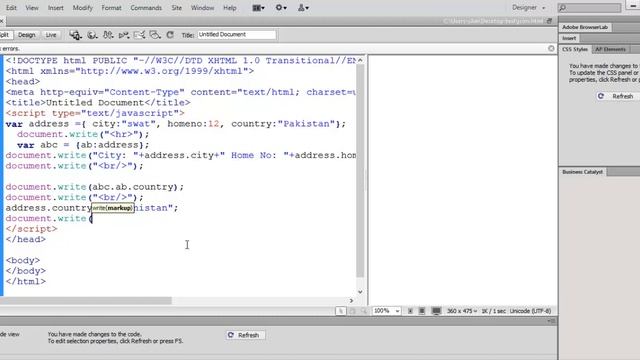The width and height of the screenshot is (640, 360).
Task: Open the Window menu
Action: point(202,8)
